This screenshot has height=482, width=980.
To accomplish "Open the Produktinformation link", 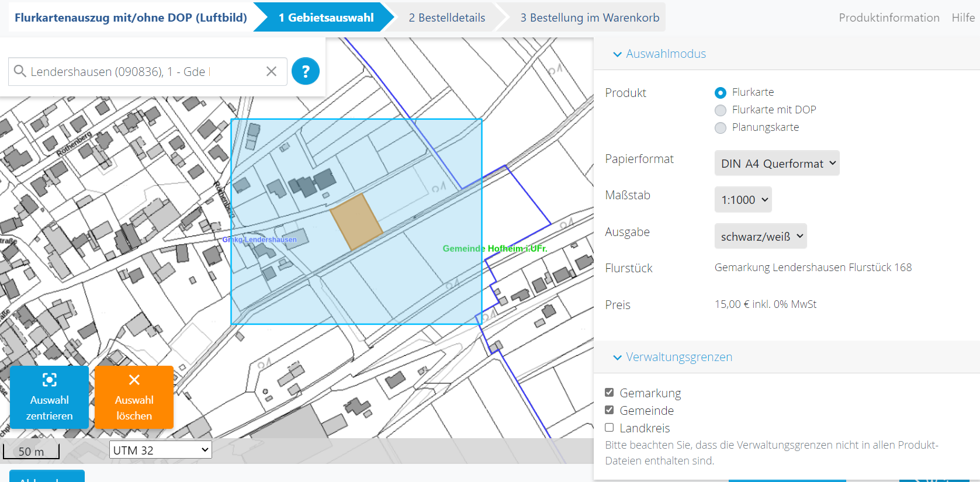I will (888, 18).
